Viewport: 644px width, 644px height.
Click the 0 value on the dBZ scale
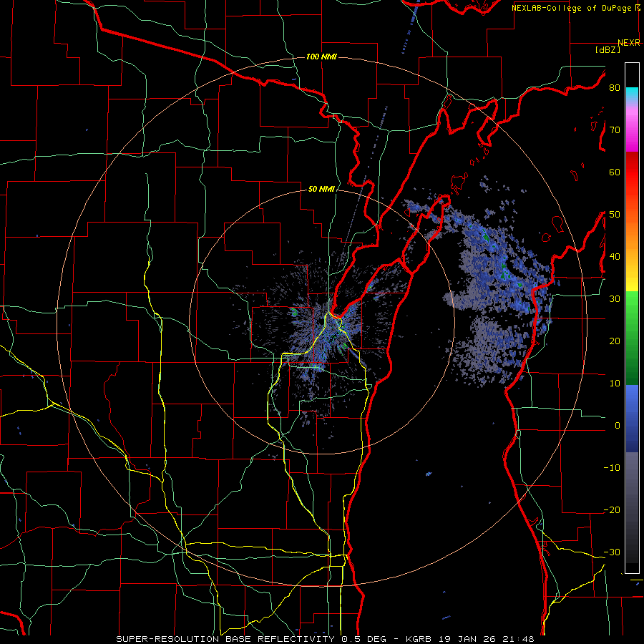[618, 426]
